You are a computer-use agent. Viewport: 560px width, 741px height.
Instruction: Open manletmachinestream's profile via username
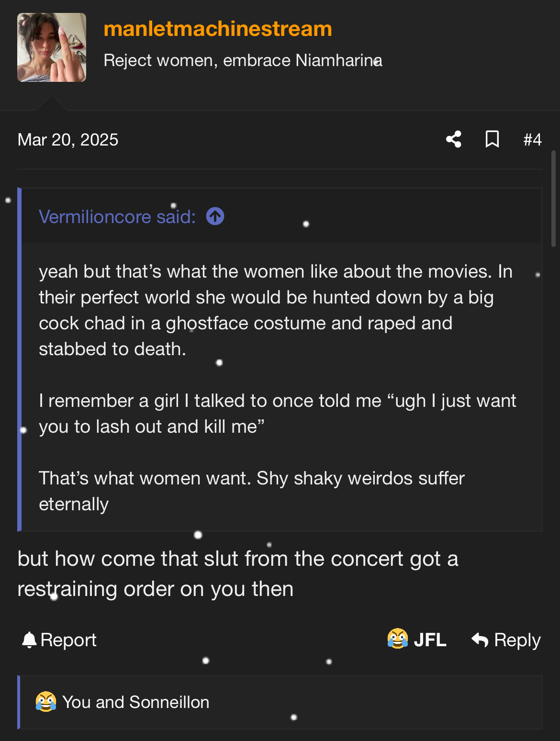coord(218,29)
